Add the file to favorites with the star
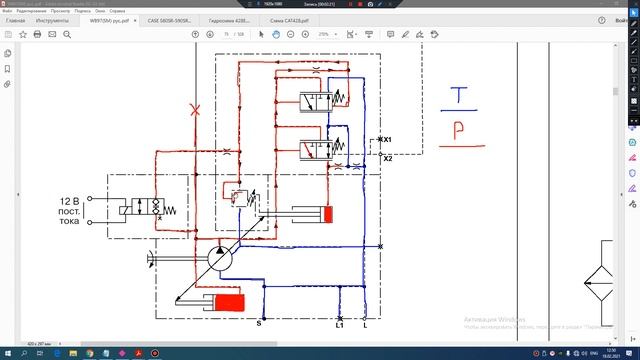The height and width of the screenshot is (360, 640). (23, 35)
